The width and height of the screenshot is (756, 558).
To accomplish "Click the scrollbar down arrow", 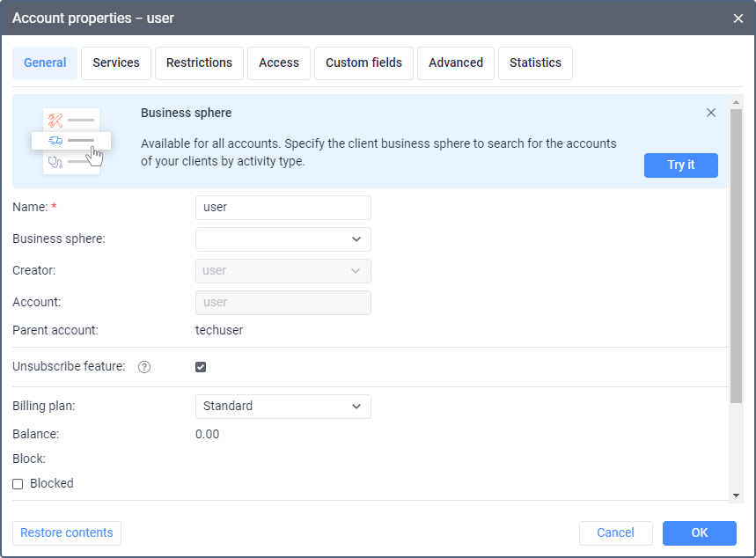I will (x=736, y=496).
